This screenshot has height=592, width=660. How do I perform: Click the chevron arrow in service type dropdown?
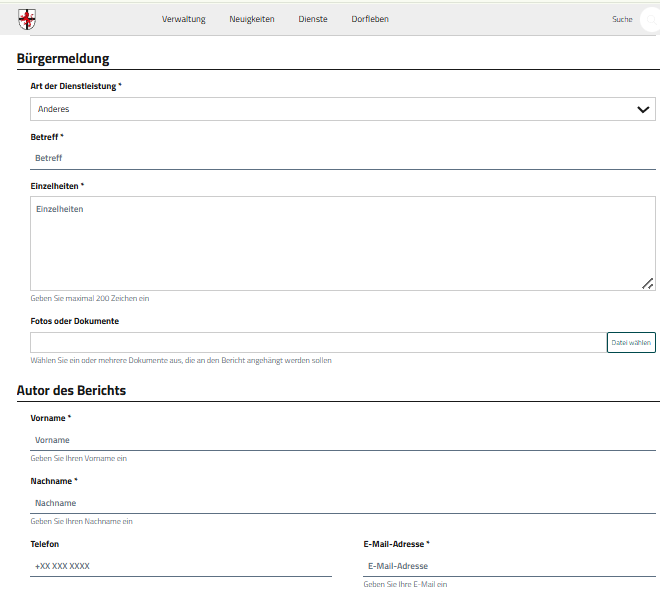click(x=643, y=110)
